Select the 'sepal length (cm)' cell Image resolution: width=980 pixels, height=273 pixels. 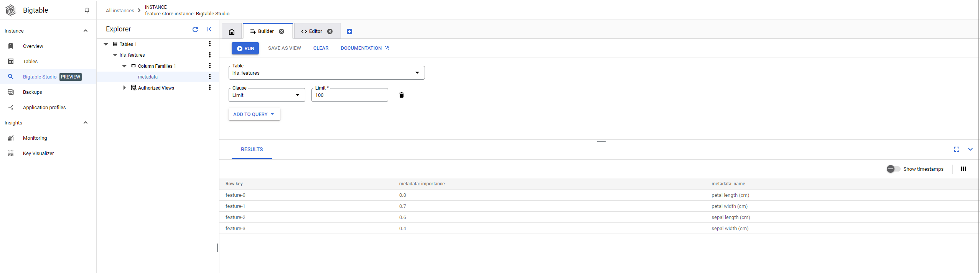(x=731, y=217)
